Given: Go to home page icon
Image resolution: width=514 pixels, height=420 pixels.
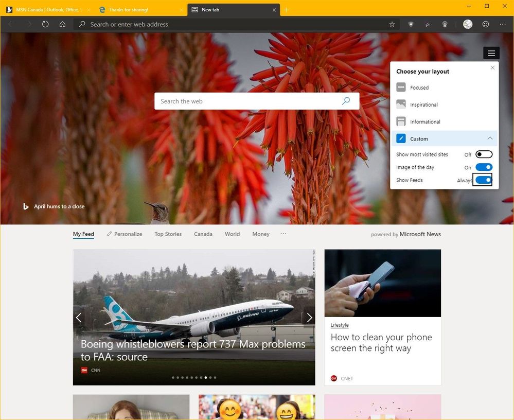Looking at the screenshot, I should 62,24.
